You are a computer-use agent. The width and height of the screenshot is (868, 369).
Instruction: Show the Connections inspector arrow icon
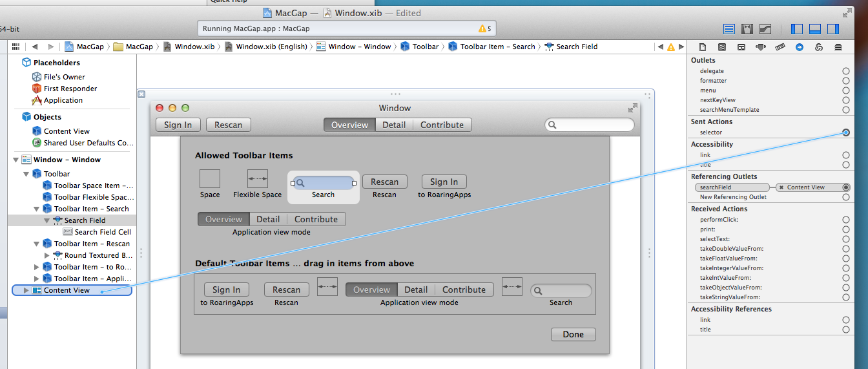click(800, 47)
